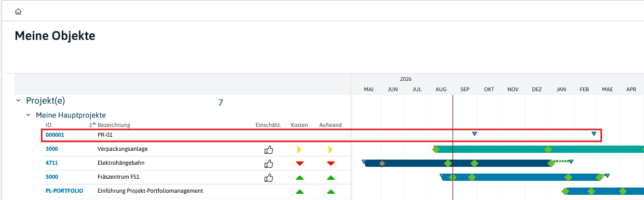Click the MAE month header
Image resolution: width=644 pixels, height=200 pixels.
coord(607,90)
